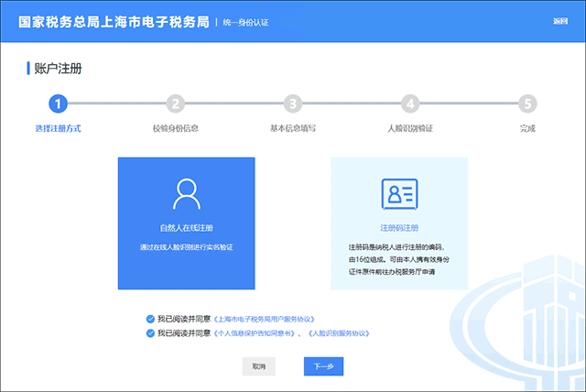
Task: Open the 人脸识别服务协议 link
Action: [343, 334]
